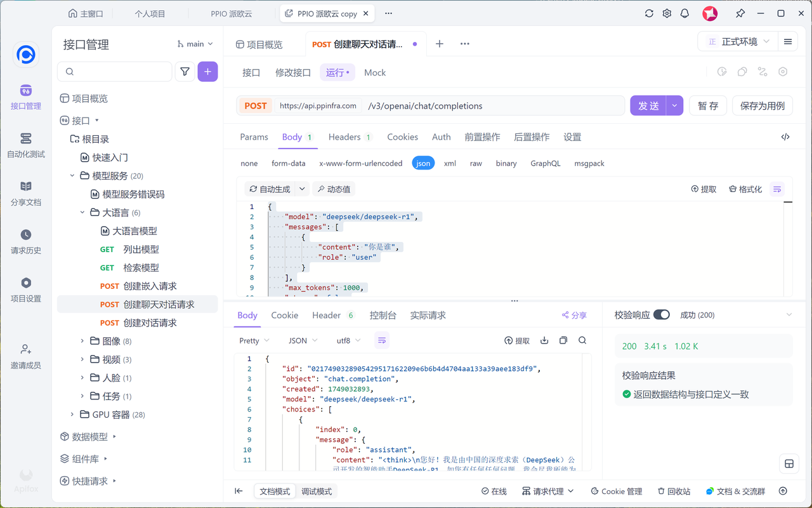The image size is (812, 508).
Task: Click the 保存为用例 button
Action: click(763, 106)
